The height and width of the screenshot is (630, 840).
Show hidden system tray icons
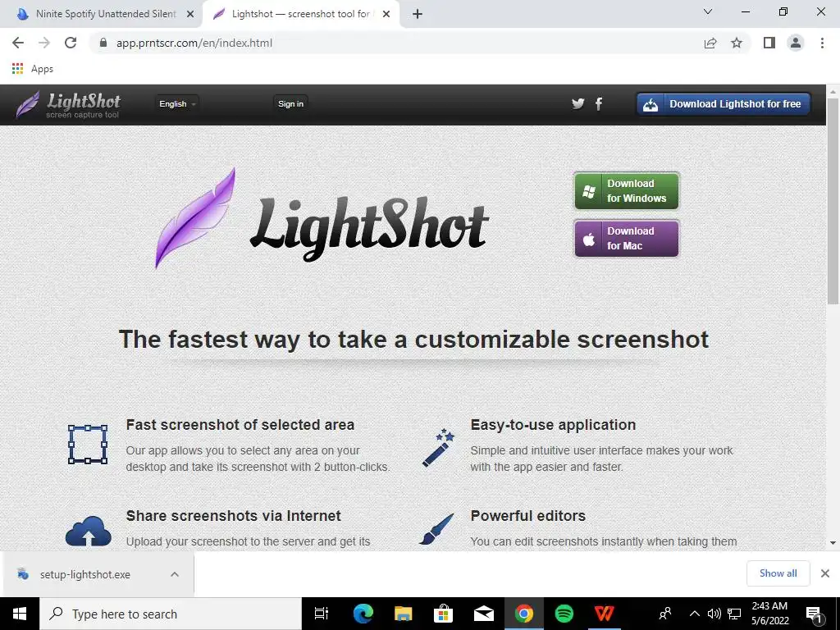click(x=694, y=614)
